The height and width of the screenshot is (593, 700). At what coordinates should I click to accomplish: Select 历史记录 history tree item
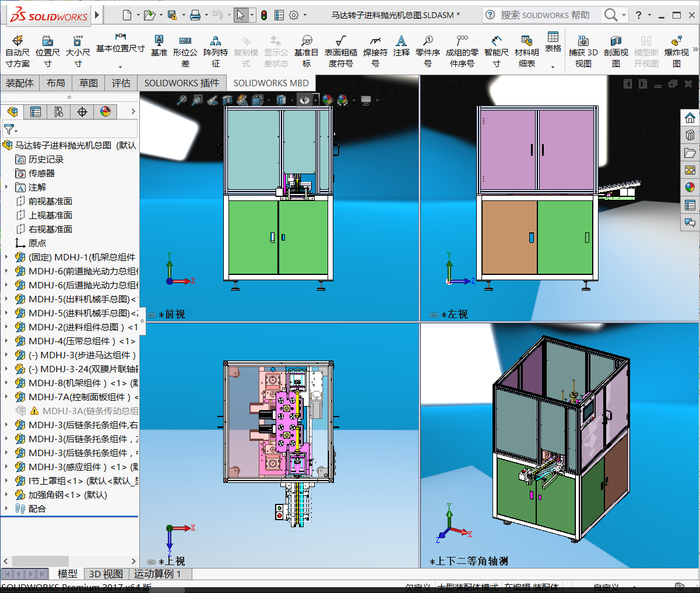click(x=46, y=159)
